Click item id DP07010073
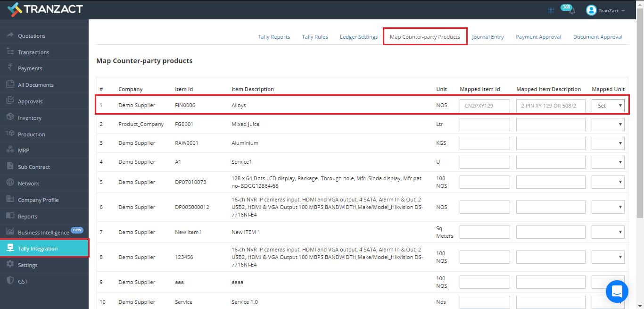Viewport: 644px width, 309px height. coord(190,182)
